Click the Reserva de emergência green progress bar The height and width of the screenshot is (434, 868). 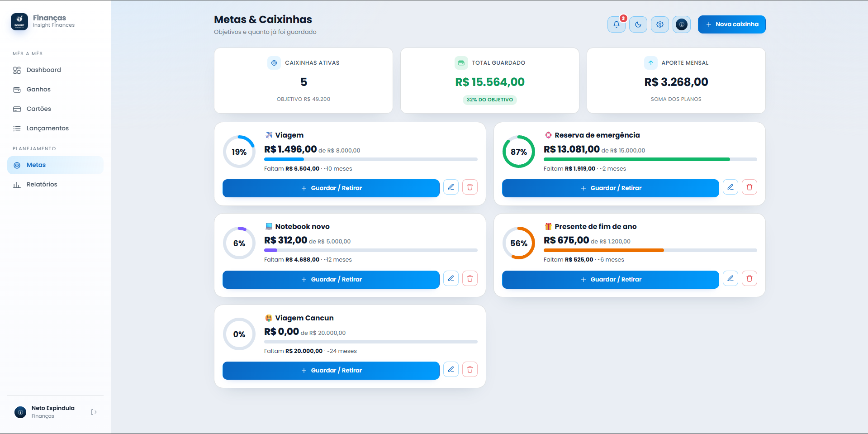click(650, 159)
